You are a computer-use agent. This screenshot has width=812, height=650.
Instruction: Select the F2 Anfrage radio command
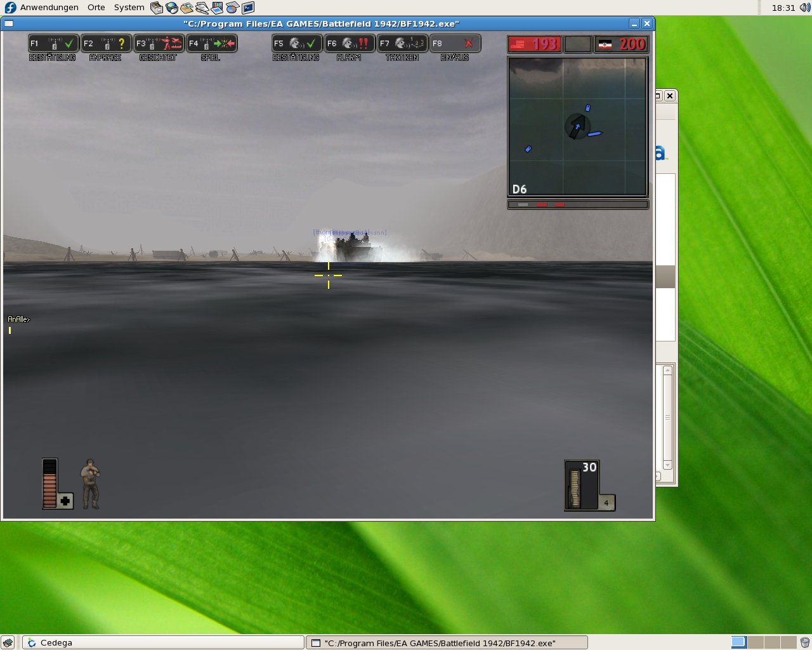106,43
